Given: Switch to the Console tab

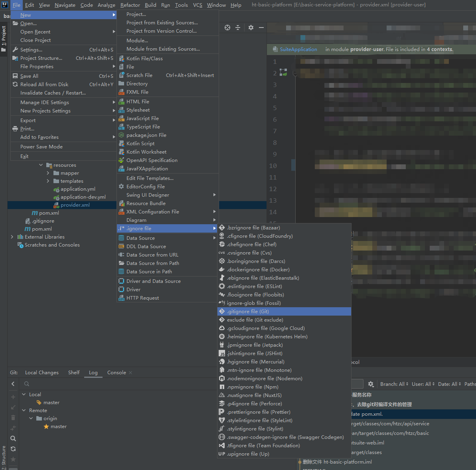Looking at the screenshot, I should pos(117,373).
